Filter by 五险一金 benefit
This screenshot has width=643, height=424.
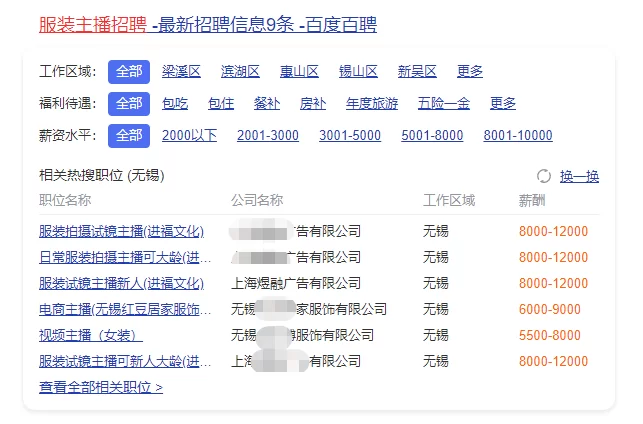tap(444, 103)
